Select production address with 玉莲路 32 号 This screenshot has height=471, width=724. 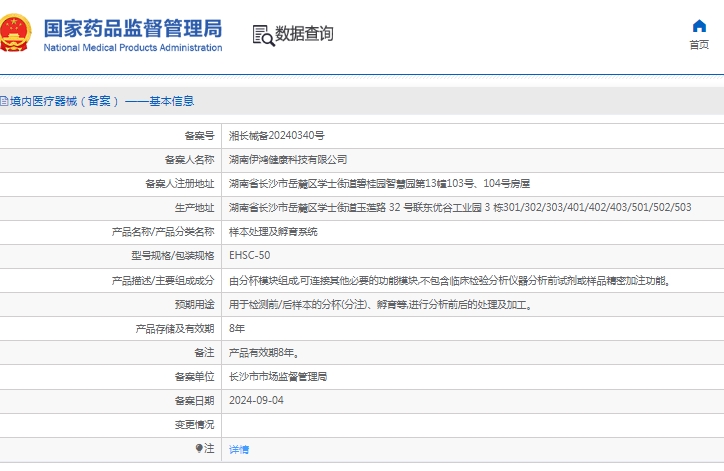(x=460, y=208)
